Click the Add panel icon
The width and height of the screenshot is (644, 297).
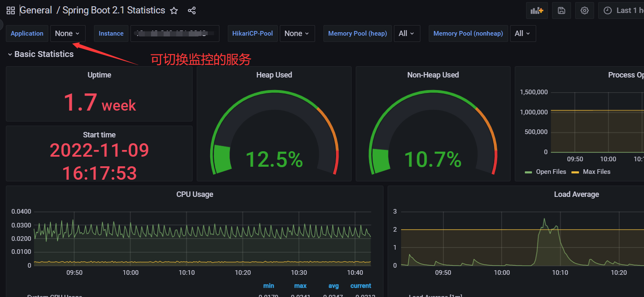[x=537, y=10]
